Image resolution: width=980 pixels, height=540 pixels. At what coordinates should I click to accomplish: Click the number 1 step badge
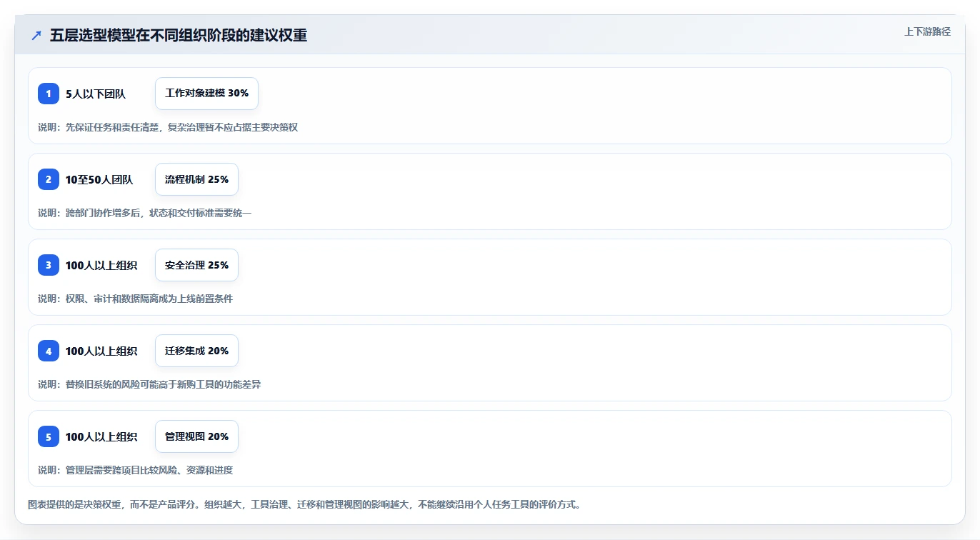(49, 94)
